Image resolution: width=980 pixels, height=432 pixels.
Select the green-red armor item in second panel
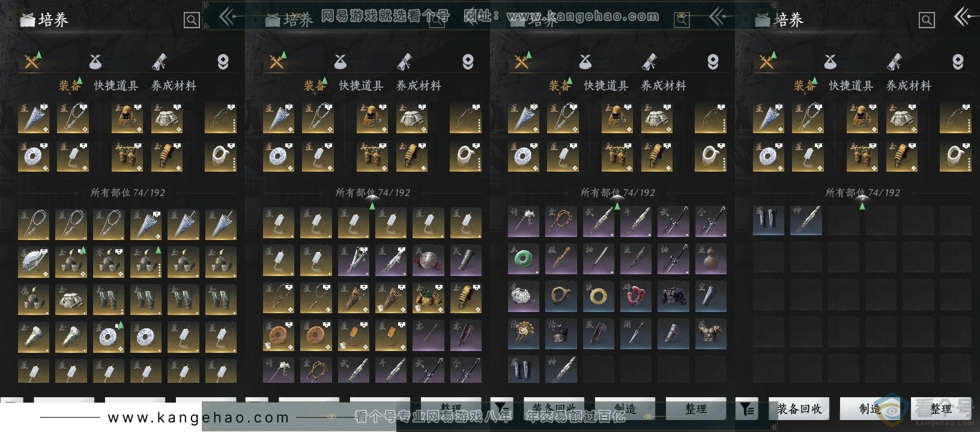click(x=428, y=298)
